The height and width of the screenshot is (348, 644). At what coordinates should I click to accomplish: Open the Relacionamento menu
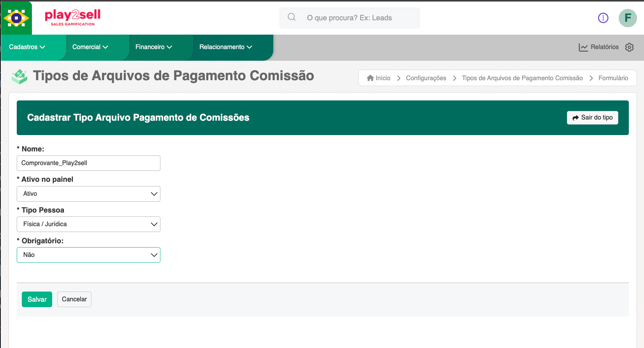pos(226,47)
